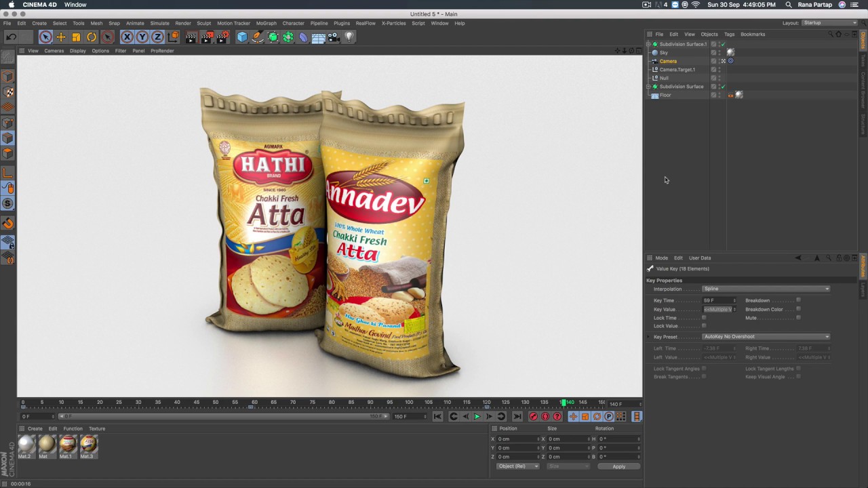This screenshot has height=488, width=868.
Task: Open the Spotlight search in the macOS menu bar
Action: coord(788,5)
